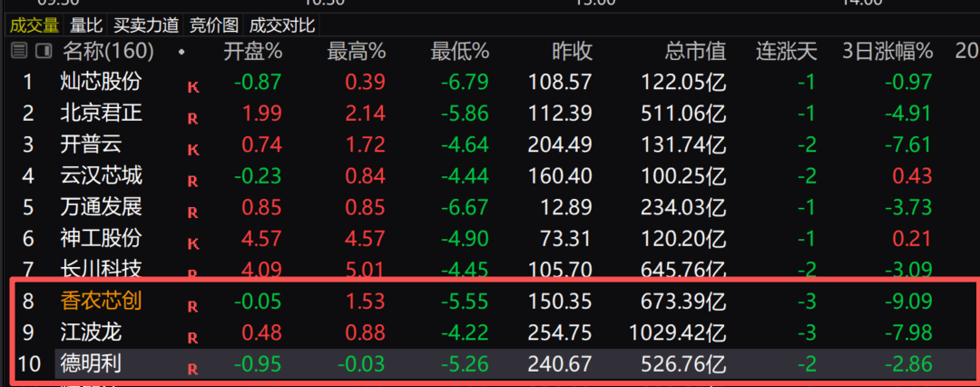
Task: Click 香农芯创 previous close 150.35
Action: pos(560,302)
